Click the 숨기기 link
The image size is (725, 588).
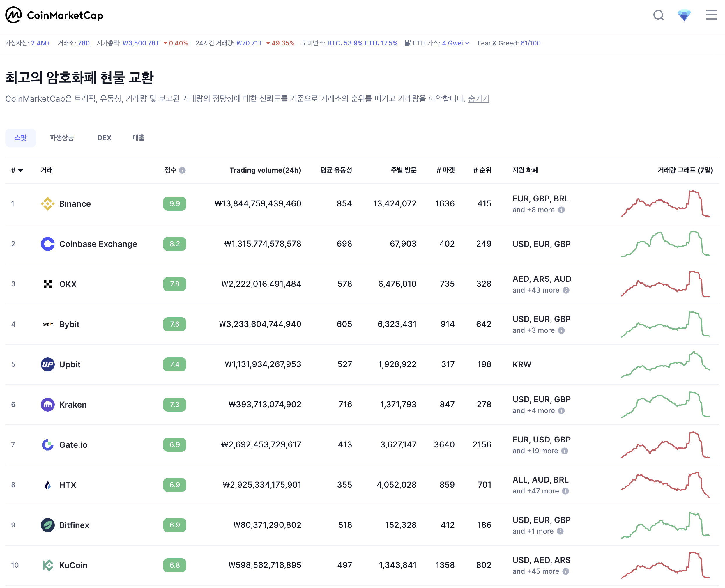tap(479, 99)
